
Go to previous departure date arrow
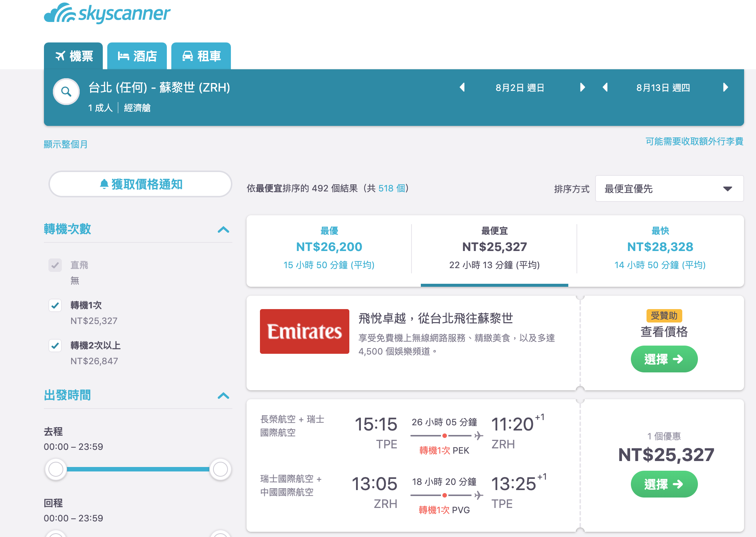pos(462,88)
